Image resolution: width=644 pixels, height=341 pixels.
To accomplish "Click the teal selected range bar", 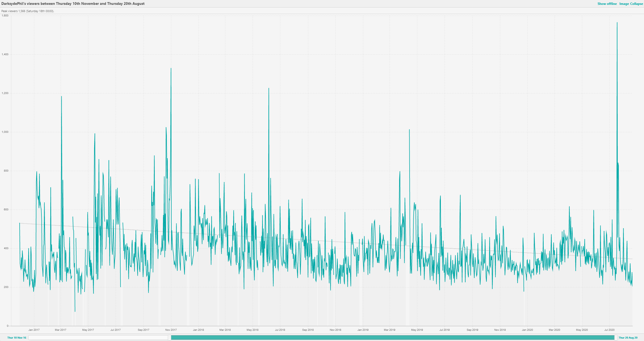I will [393, 337].
